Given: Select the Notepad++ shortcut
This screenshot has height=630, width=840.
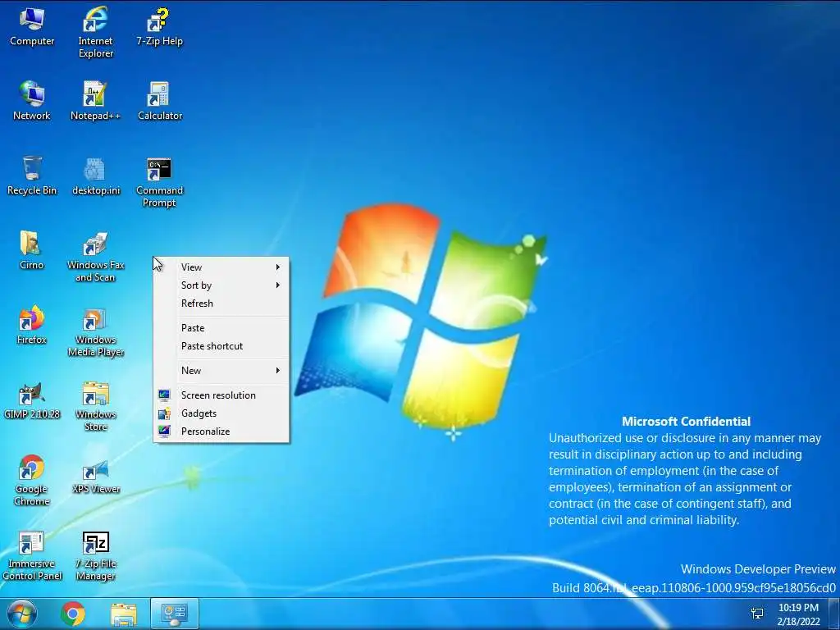Looking at the screenshot, I should pos(95,101).
